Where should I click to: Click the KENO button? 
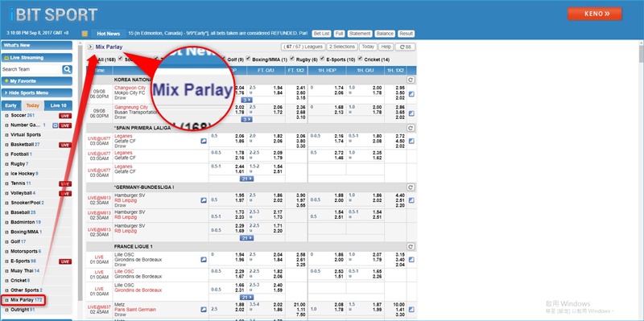[594, 14]
